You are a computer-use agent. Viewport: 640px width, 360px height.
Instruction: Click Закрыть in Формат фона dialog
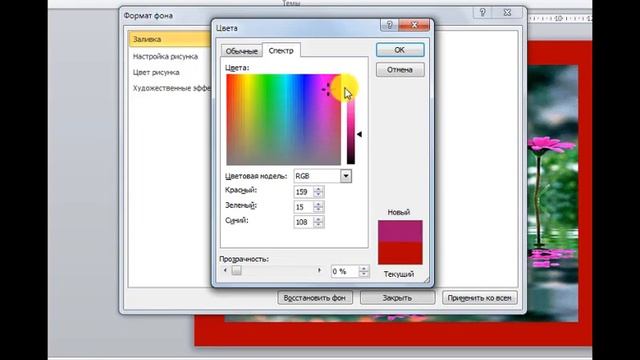pos(397,298)
